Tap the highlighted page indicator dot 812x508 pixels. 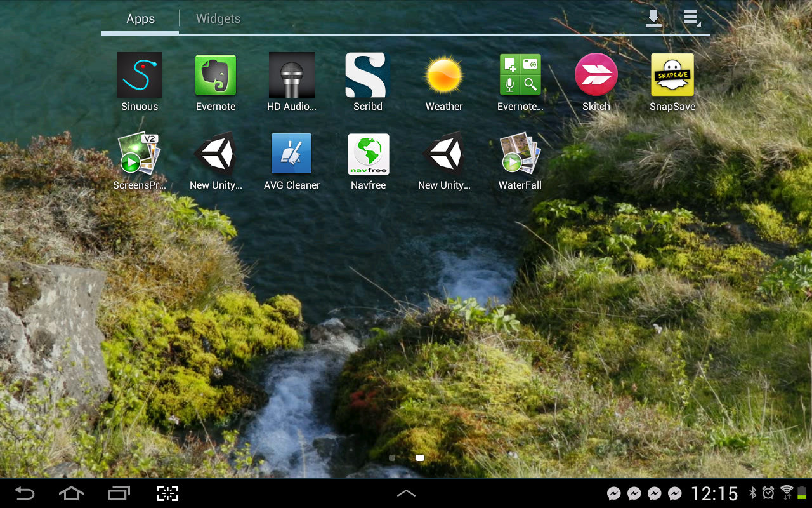click(x=420, y=458)
